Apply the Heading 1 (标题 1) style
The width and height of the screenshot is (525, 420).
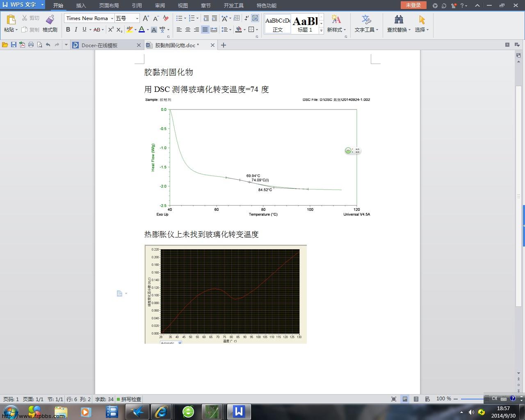point(305,24)
